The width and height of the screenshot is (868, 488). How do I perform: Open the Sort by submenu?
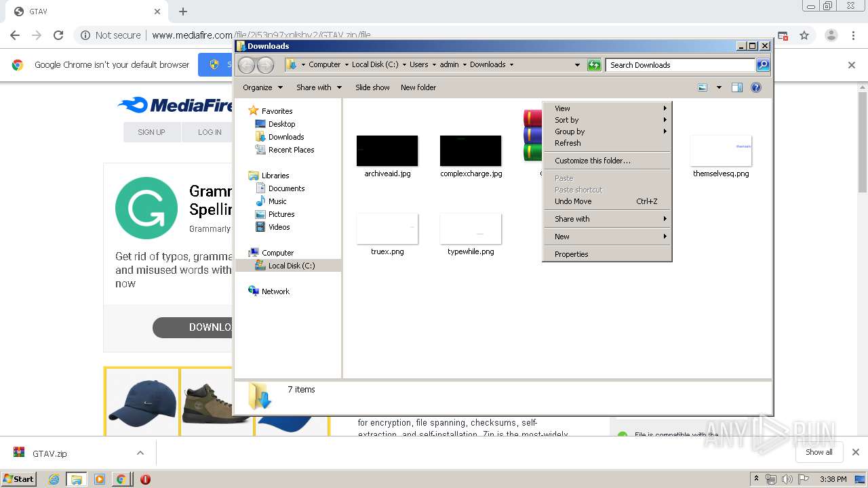[x=607, y=120]
